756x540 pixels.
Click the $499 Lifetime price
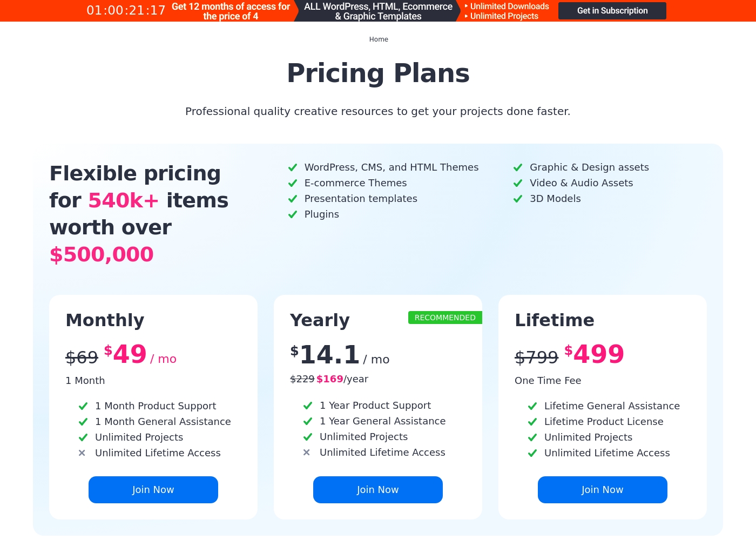click(594, 354)
